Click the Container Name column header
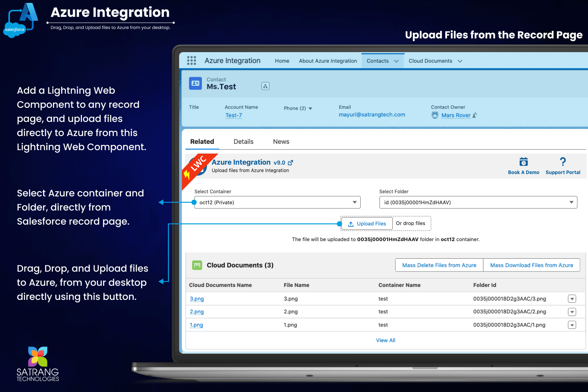This screenshot has width=588, height=392. (399, 285)
